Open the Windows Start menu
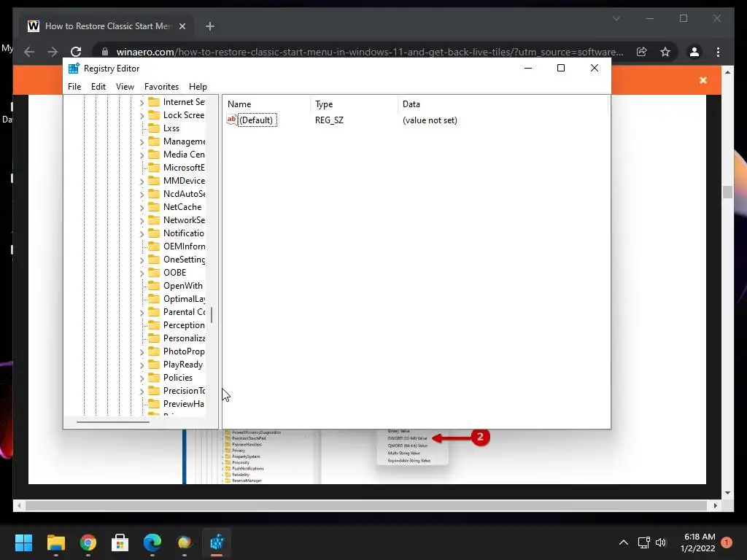747x560 pixels. tap(23, 542)
